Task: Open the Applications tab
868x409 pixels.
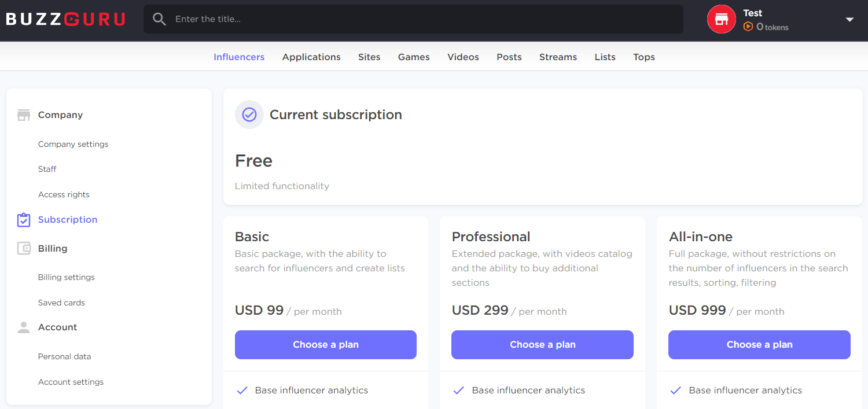Action: pos(311,57)
